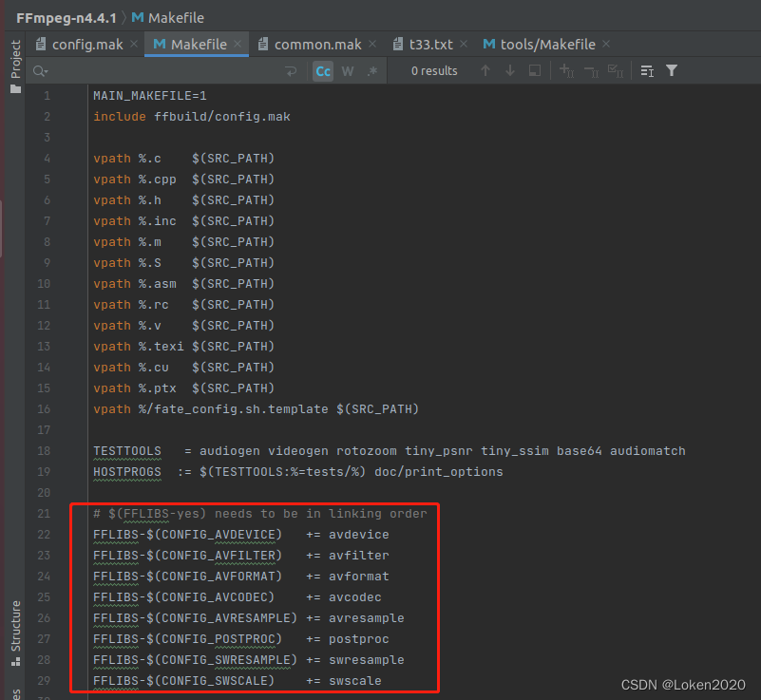Click CONFIG_SWRESAMPLE on line 28
The image size is (761, 700).
(x=226, y=660)
